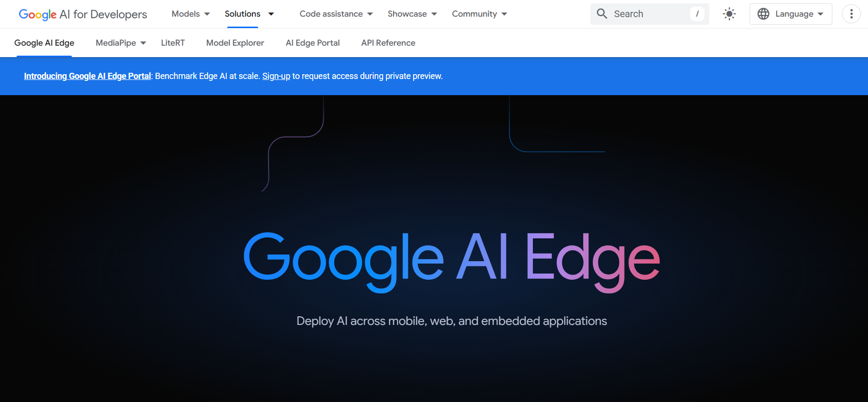The image size is (868, 402).
Task: Focus the Search input field
Action: pyautogui.click(x=649, y=14)
